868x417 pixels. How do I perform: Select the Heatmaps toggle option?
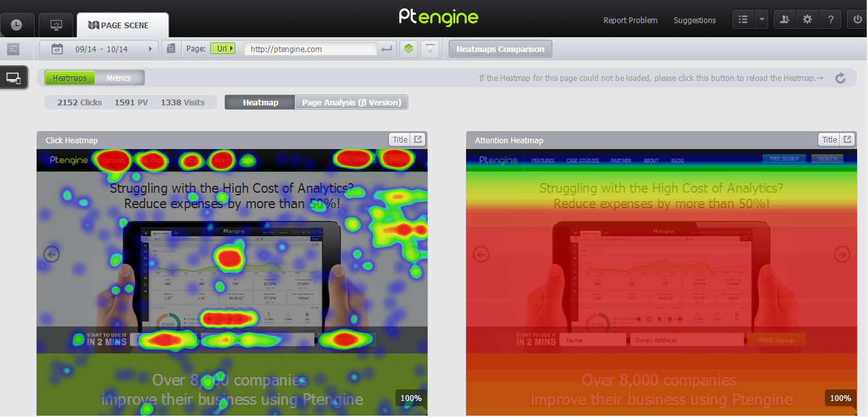click(x=69, y=78)
